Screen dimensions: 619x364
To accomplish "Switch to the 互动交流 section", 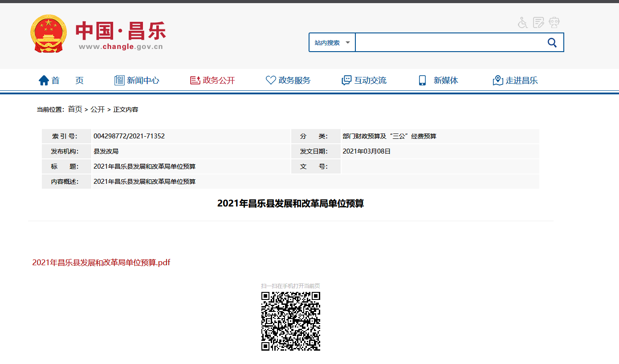I will [x=370, y=80].
